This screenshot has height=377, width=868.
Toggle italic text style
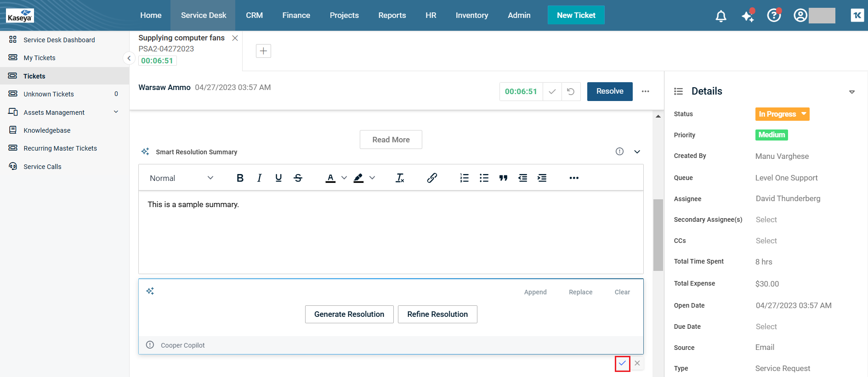pyautogui.click(x=259, y=178)
